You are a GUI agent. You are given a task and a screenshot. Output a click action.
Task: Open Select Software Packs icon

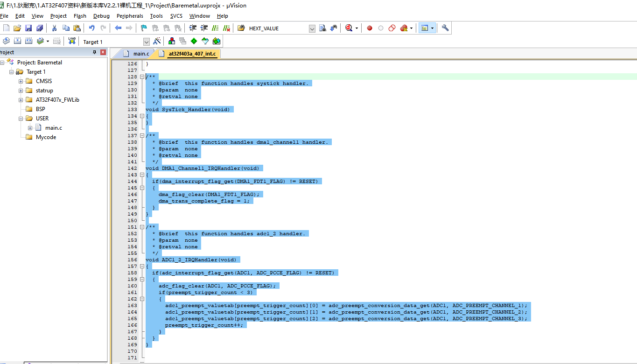coord(205,41)
